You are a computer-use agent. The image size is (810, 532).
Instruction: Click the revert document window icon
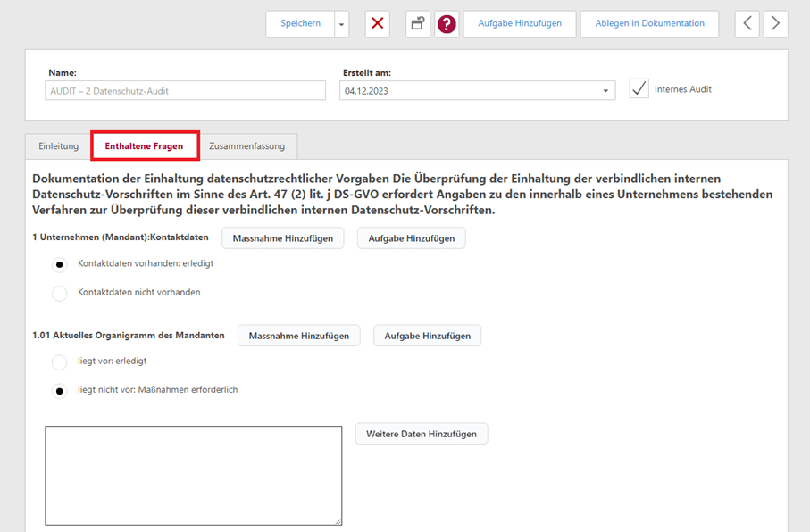click(x=417, y=24)
